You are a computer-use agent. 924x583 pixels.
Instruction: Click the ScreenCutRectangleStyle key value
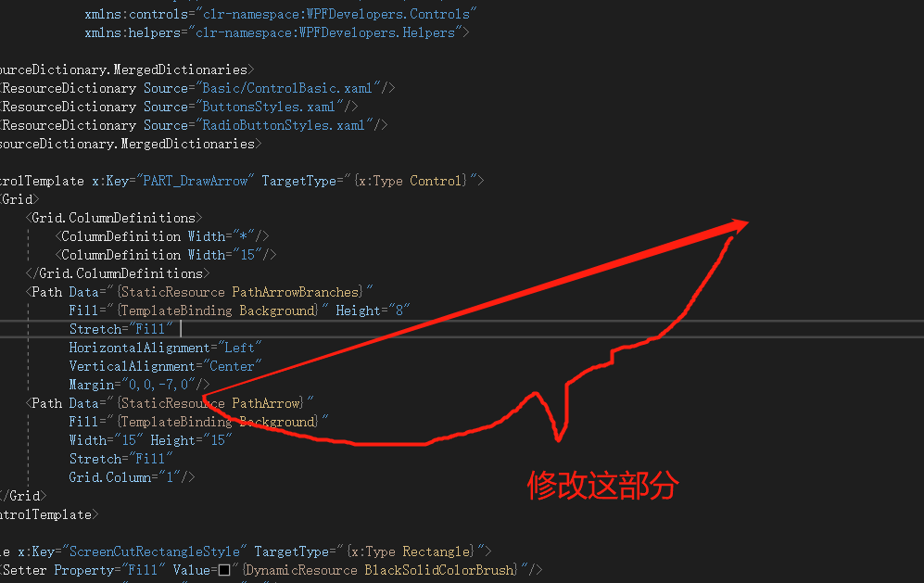pyautogui.click(x=155, y=551)
